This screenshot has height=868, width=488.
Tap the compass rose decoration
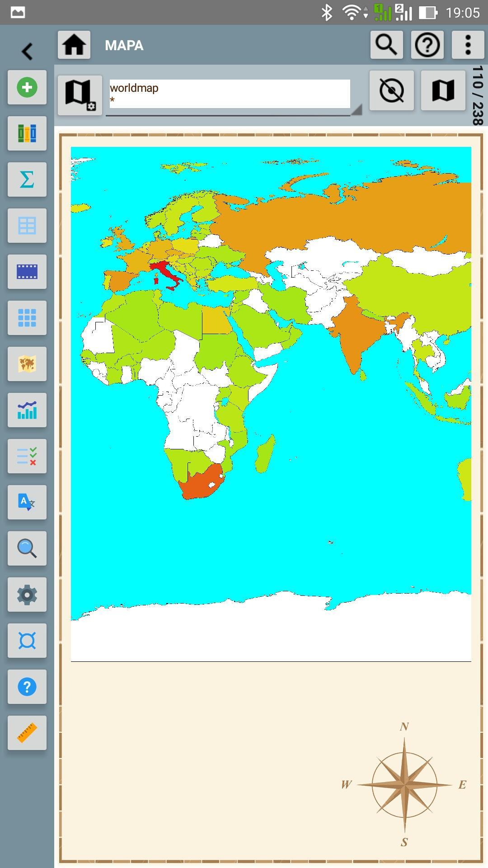(x=404, y=784)
